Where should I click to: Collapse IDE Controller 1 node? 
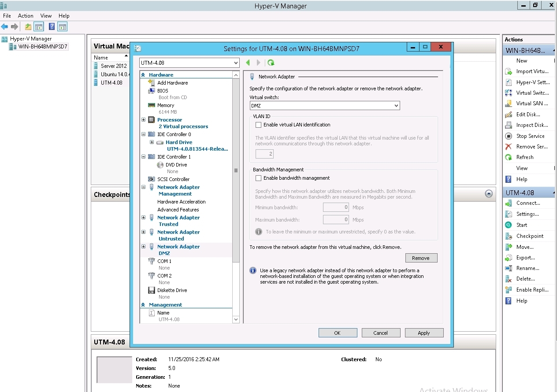(x=143, y=157)
